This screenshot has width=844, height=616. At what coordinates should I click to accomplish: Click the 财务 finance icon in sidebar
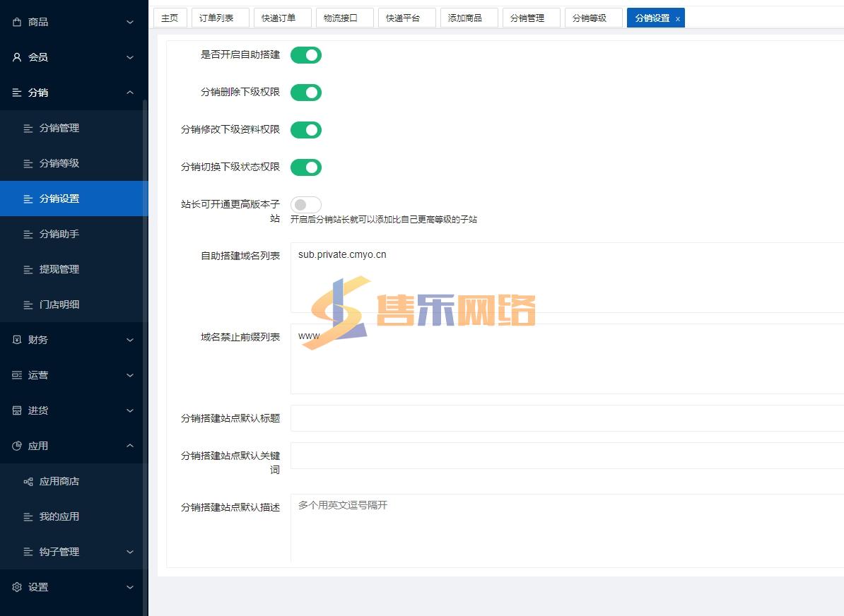tap(17, 340)
